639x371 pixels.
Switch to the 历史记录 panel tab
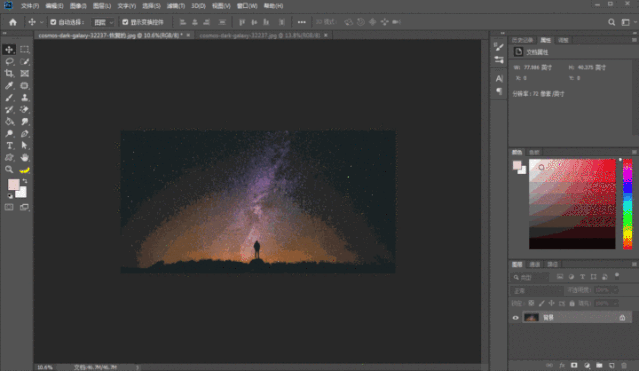522,40
